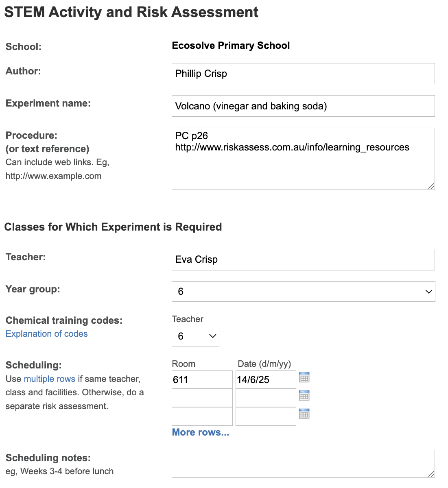Viewport: 448px width, 488px height.
Task: Open calendar picker for the second scheduling row
Action: click(304, 395)
